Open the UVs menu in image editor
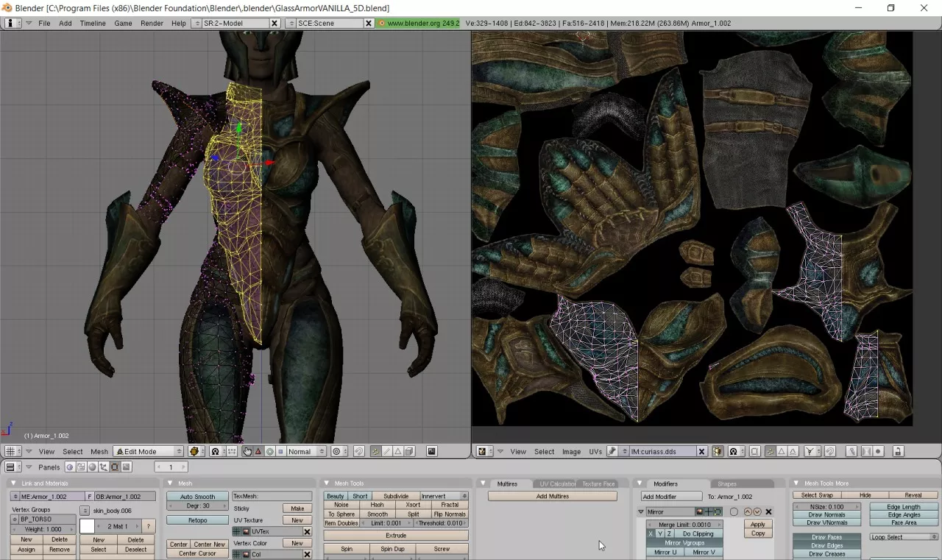942x560 pixels. [x=595, y=451]
